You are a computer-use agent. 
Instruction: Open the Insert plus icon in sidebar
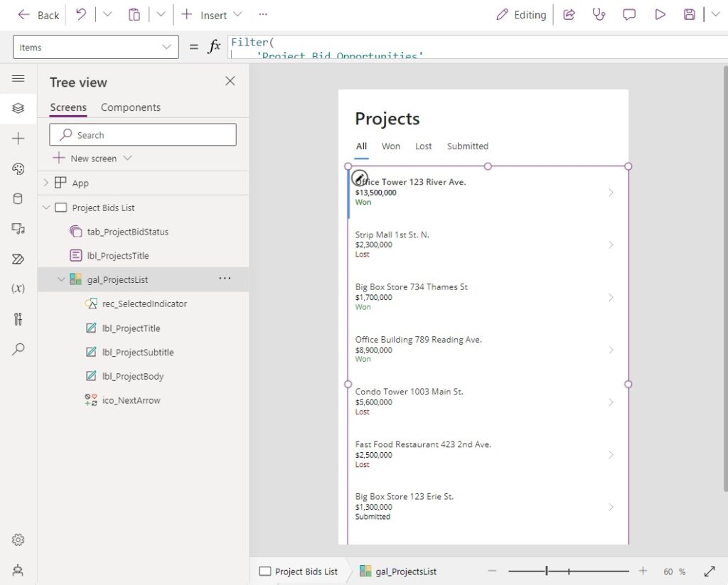18,139
